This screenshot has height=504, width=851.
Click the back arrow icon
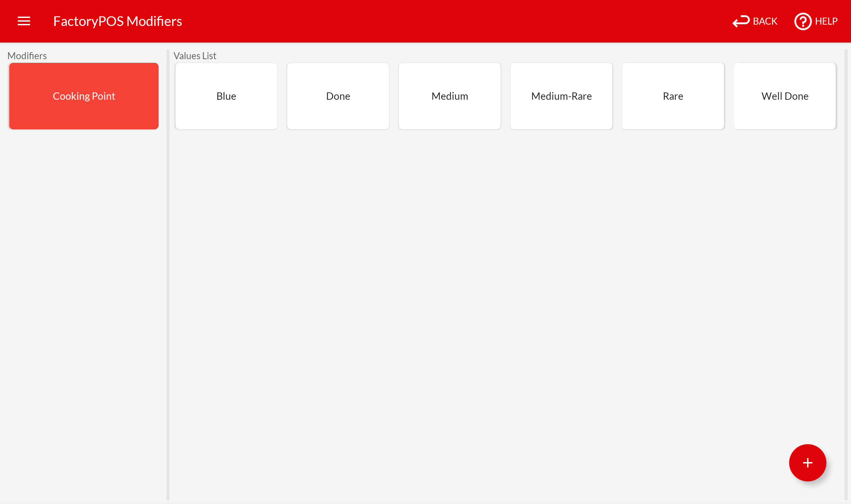(x=741, y=21)
